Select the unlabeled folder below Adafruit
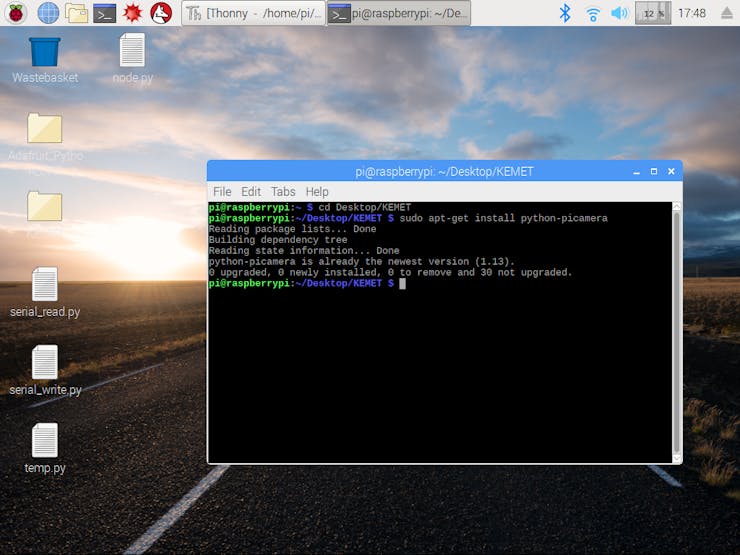Screen dimensions: 740x555 (x=45, y=206)
